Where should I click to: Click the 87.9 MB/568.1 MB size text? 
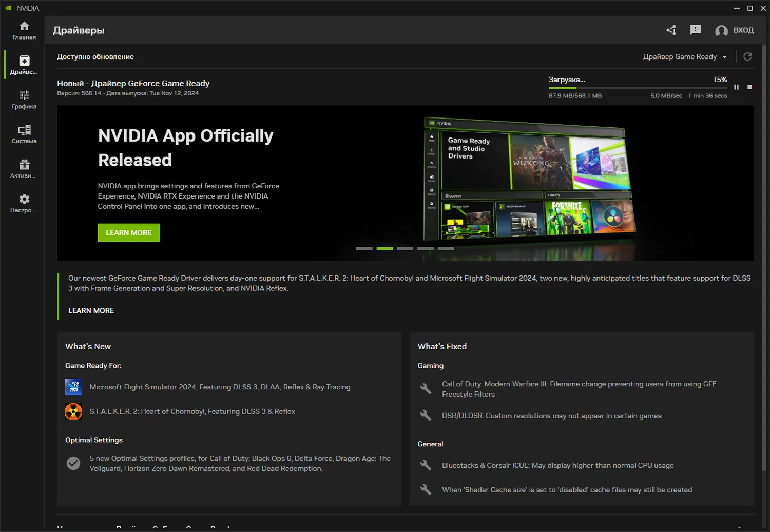[575, 96]
